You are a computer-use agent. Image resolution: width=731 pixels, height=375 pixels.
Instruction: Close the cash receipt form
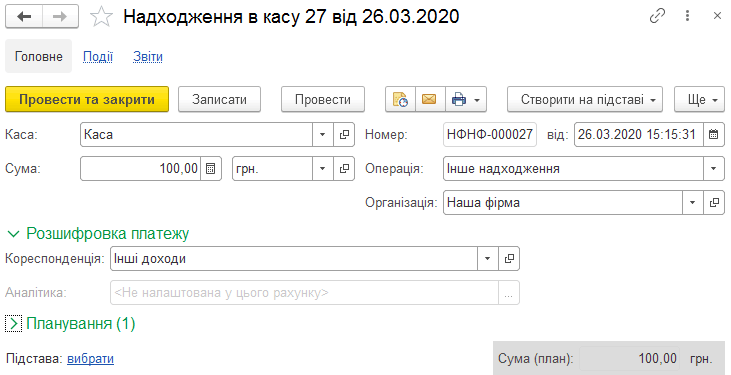[x=717, y=16]
